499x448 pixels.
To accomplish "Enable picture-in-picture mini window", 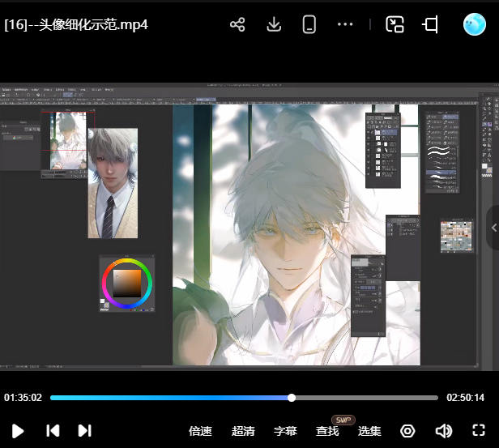I will click(395, 24).
